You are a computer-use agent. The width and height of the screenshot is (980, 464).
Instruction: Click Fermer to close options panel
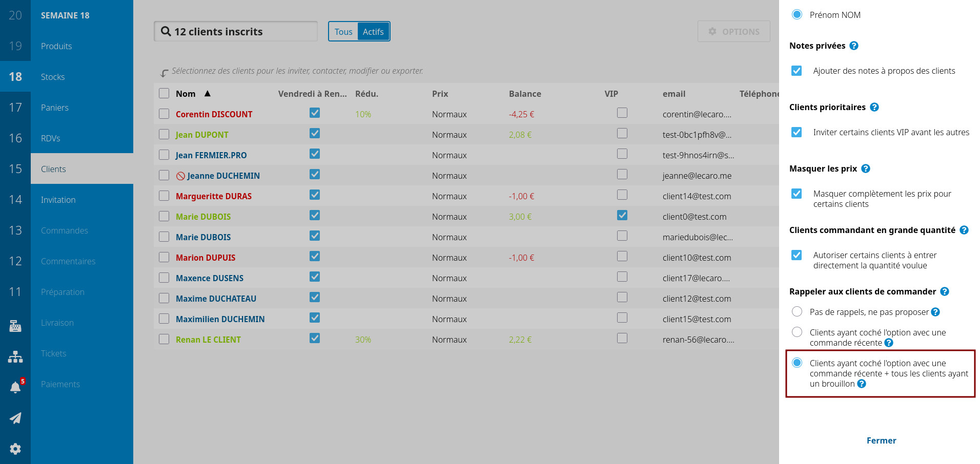[881, 440]
